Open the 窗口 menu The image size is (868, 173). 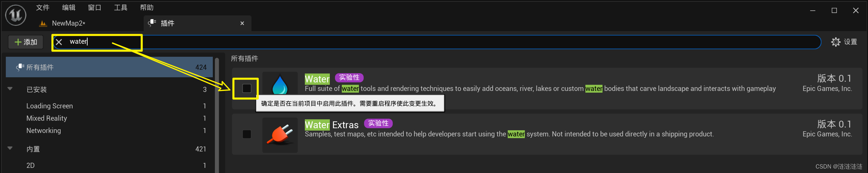click(95, 8)
